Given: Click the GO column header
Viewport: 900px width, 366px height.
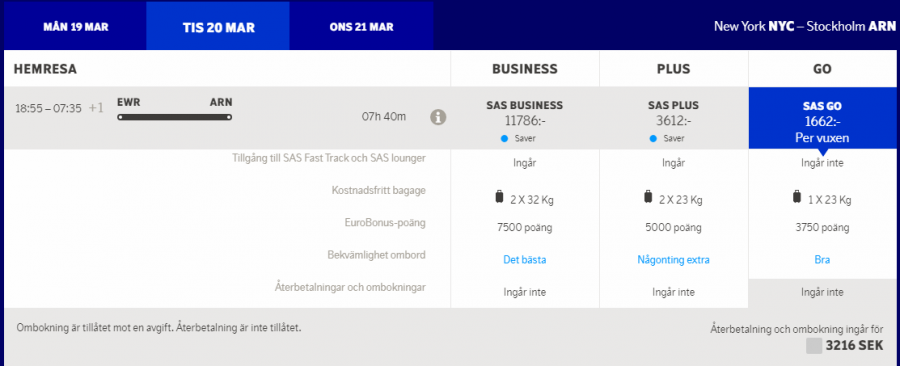Looking at the screenshot, I should tap(823, 69).
